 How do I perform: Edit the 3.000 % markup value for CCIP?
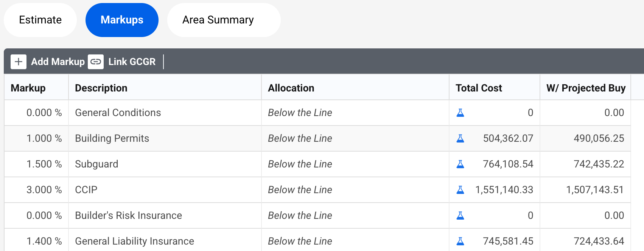pyautogui.click(x=44, y=190)
